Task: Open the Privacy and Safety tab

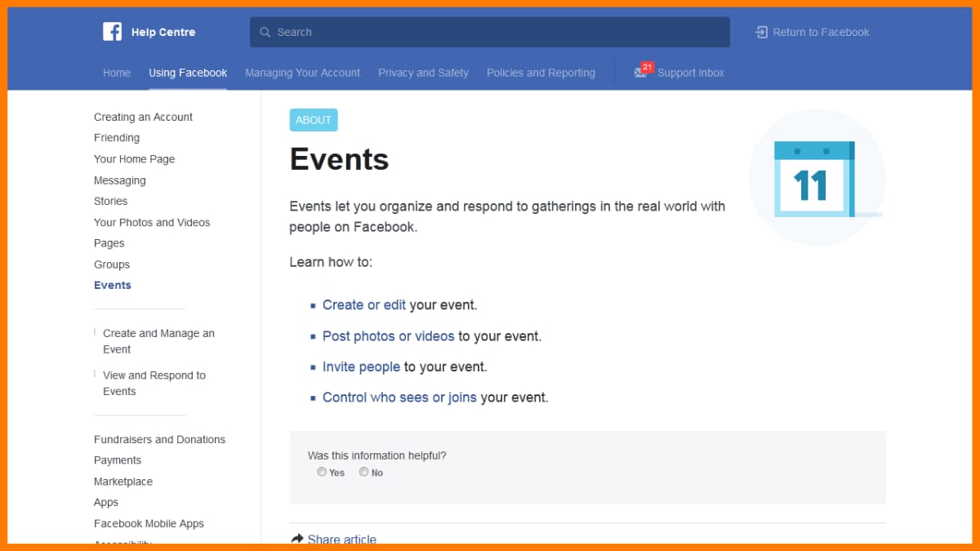Action: pos(423,73)
